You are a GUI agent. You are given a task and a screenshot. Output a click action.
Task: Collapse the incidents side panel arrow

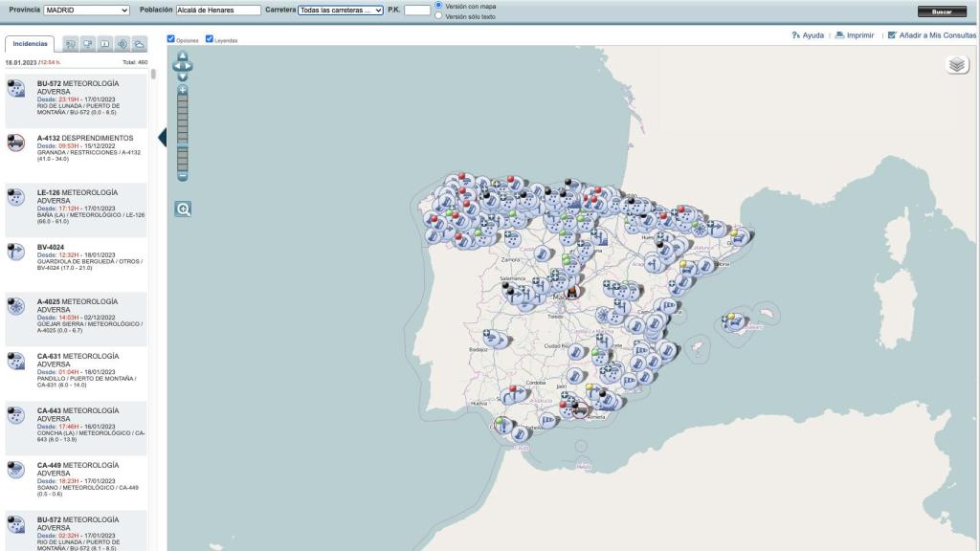click(163, 138)
